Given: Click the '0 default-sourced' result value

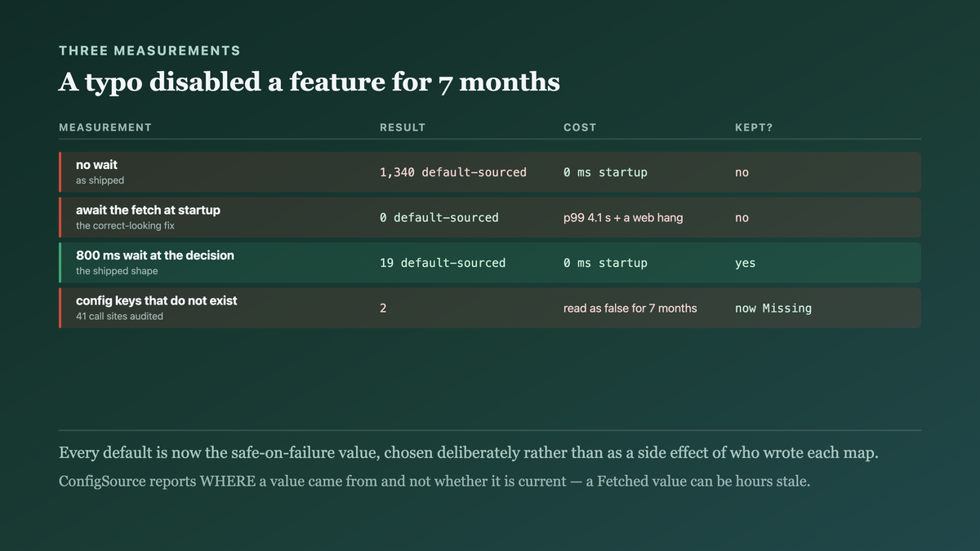Looking at the screenshot, I should (439, 218).
